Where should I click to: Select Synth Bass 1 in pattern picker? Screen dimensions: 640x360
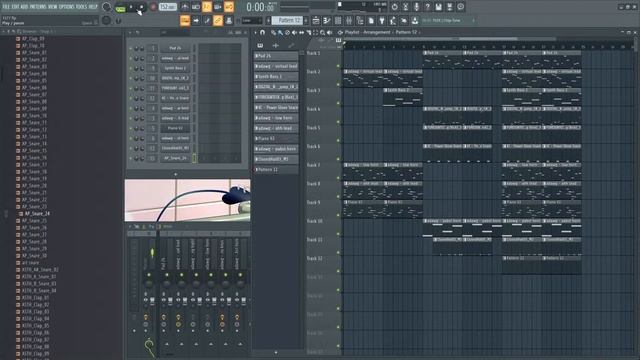click(276, 76)
